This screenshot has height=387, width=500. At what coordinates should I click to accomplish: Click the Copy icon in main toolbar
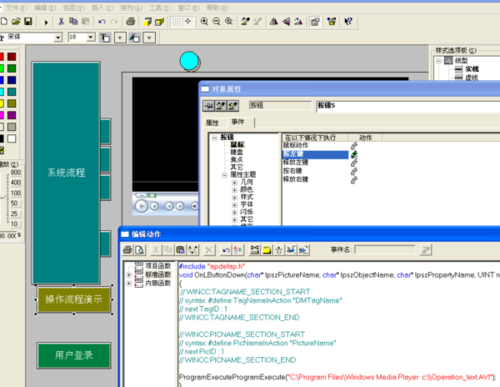click(x=73, y=22)
